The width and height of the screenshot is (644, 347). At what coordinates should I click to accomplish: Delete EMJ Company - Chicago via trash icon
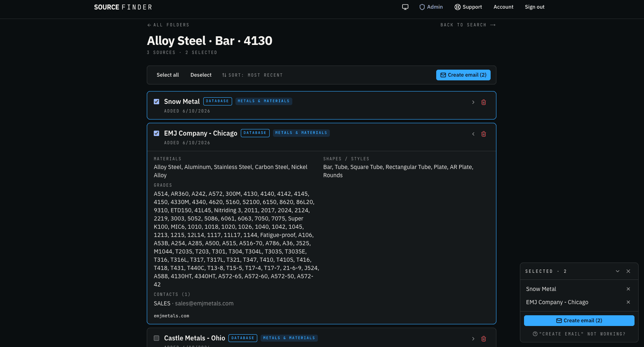[x=484, y=134]
